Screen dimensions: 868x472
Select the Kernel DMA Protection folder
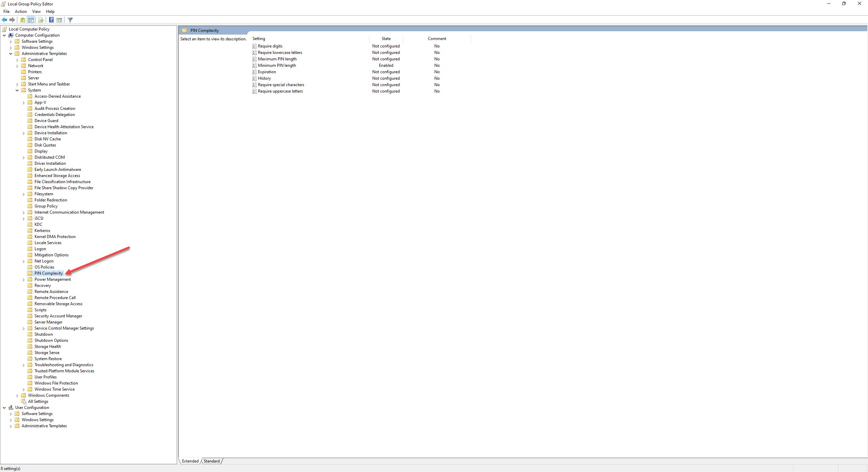point(55,237)
